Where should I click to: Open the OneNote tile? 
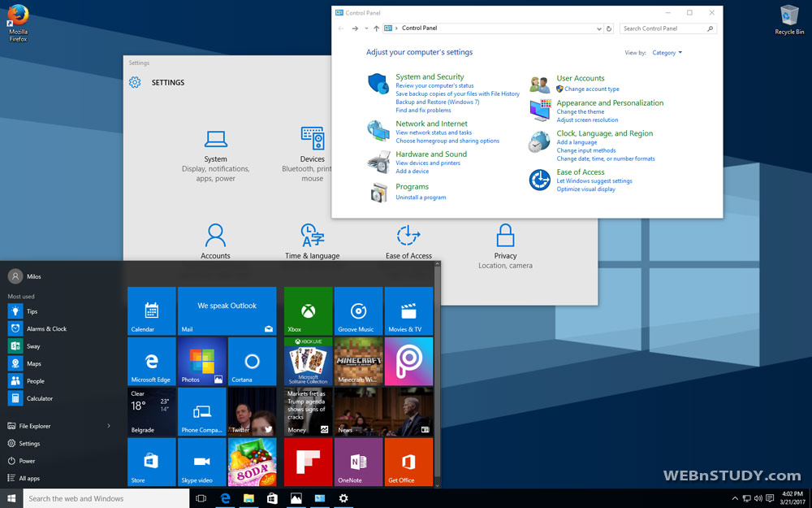pyautogui.click(x=358, y=462)
